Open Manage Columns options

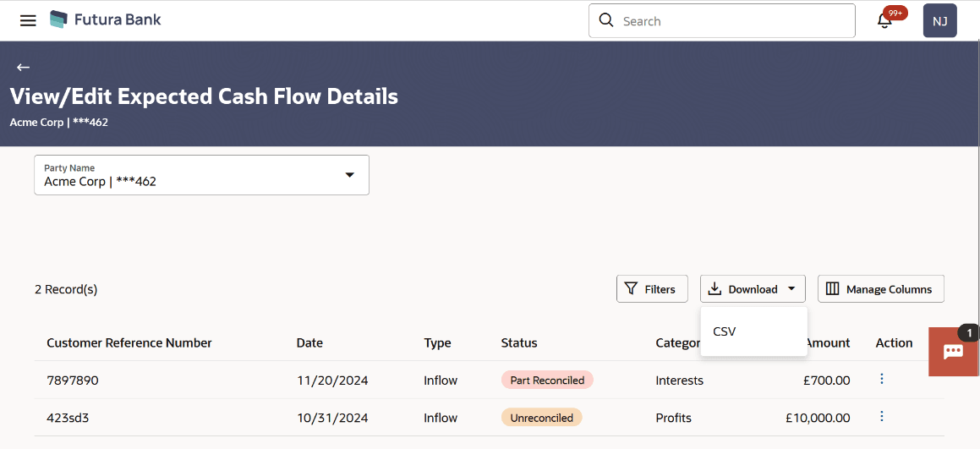click(x=880, y=289)
